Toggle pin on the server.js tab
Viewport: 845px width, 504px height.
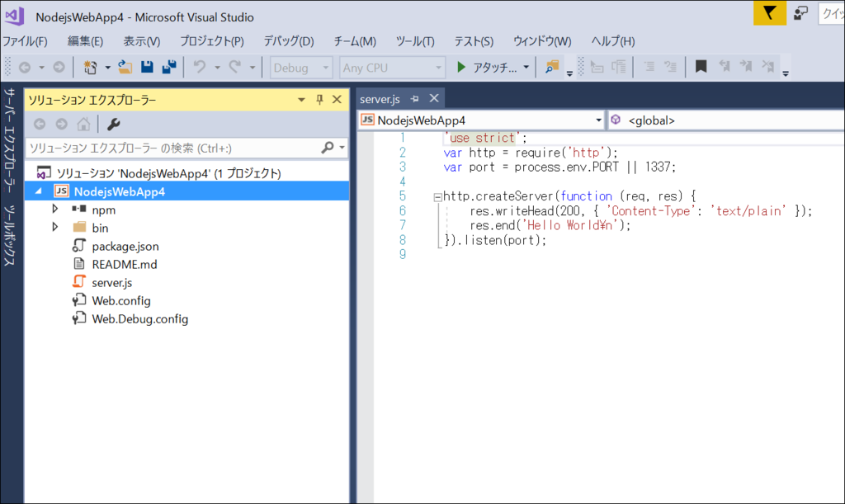[414, 99]
